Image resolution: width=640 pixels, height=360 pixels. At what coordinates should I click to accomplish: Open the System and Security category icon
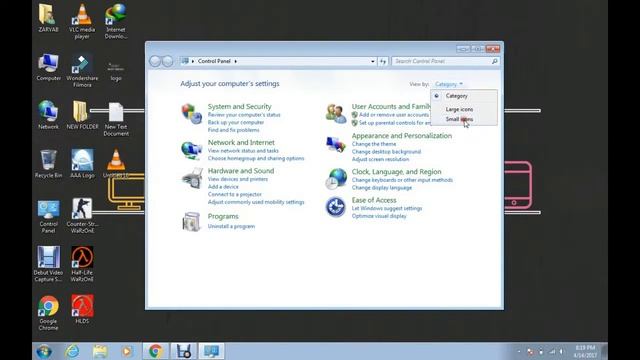(x=191, y=113)
